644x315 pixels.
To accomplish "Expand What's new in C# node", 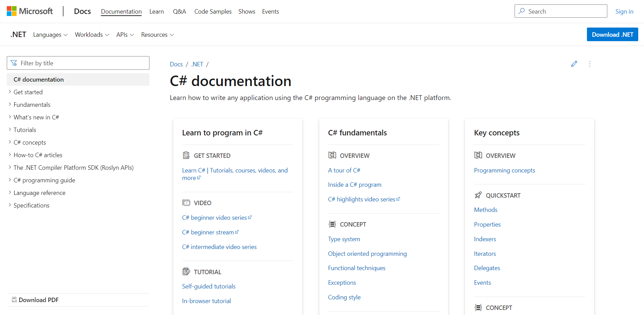I will tap(10, 117).
